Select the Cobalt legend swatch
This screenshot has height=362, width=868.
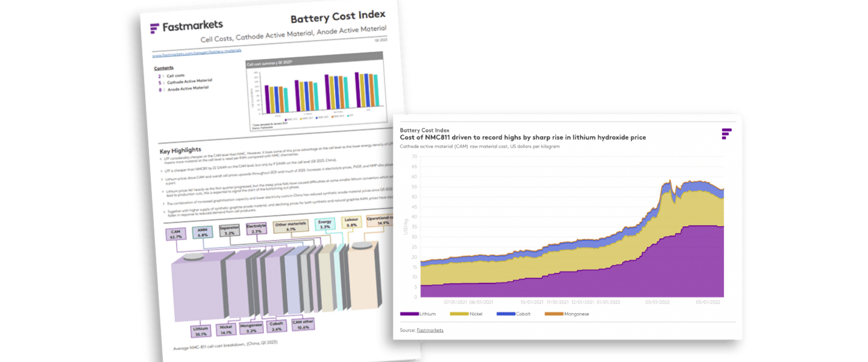click(506, 314)
